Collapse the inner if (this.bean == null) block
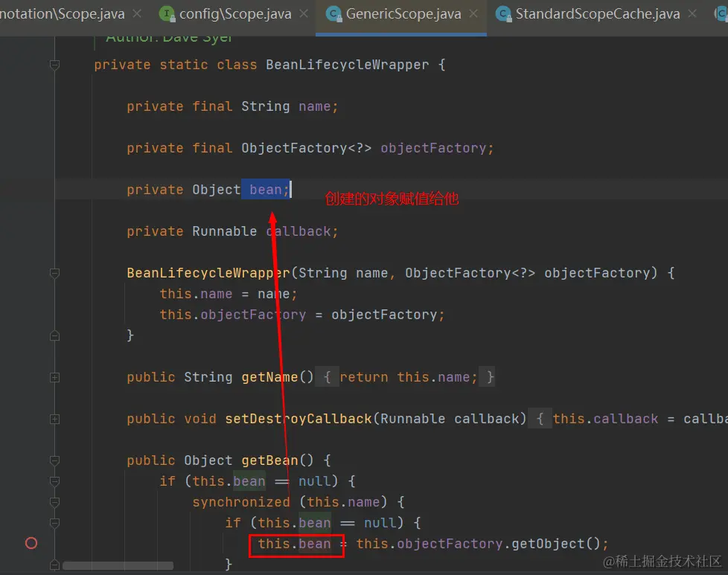 pos(54,523)
